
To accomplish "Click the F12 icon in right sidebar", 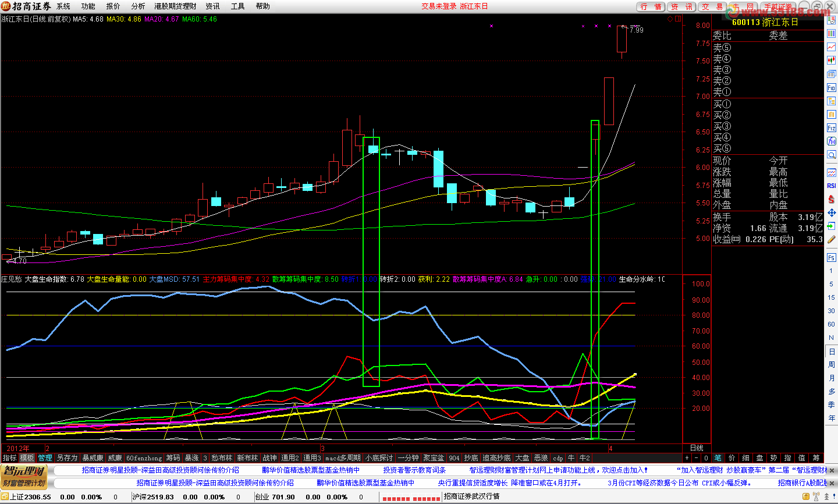I will tap(831, 128).
